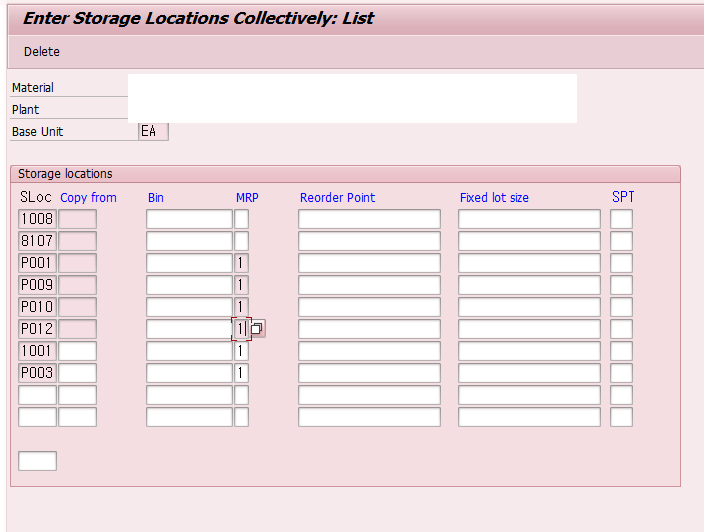This screenshot has height=532, width=704.
Task: Click the Copy from field in row P003
Action: pyautogui.click(x=78, y=373)
